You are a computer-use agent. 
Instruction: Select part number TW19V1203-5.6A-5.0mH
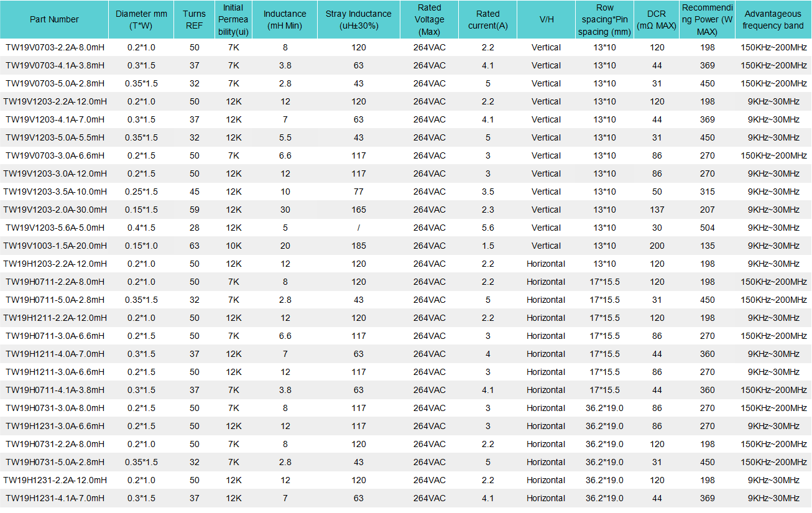[x=55, y=228]
